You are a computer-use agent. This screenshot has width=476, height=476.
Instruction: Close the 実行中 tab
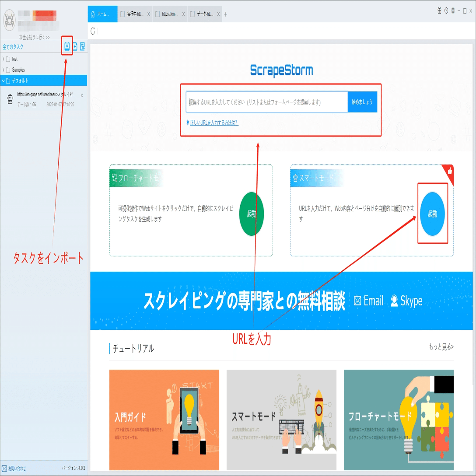[x=148, y=14]
